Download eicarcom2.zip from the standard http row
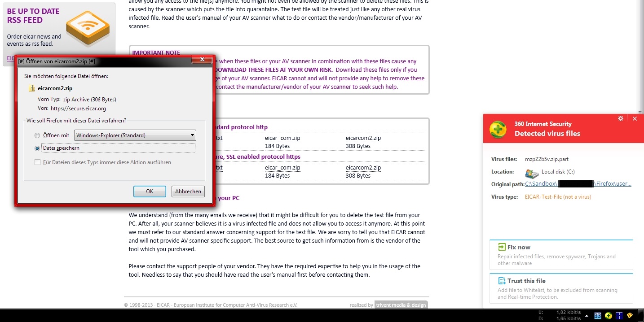 pos(363,138)
